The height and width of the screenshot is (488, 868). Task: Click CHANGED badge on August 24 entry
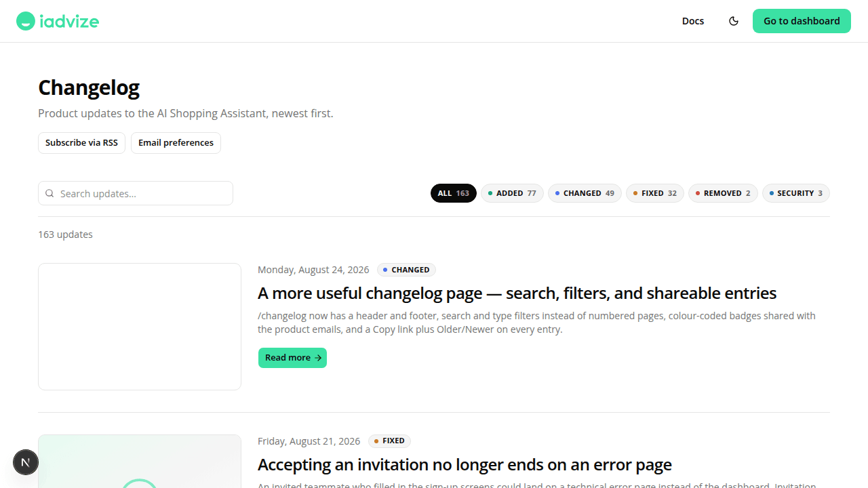406,270
